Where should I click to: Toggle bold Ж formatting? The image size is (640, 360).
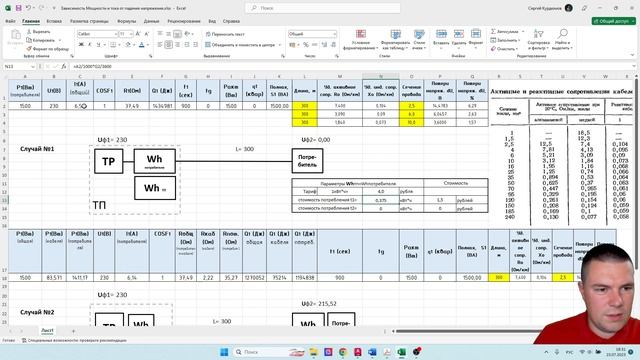tap(81, 44)
